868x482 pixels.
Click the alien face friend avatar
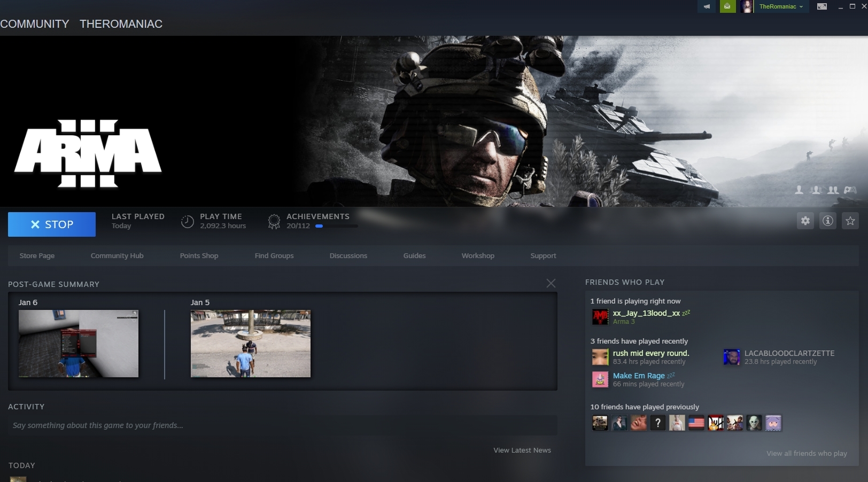(x=754, y=423)
